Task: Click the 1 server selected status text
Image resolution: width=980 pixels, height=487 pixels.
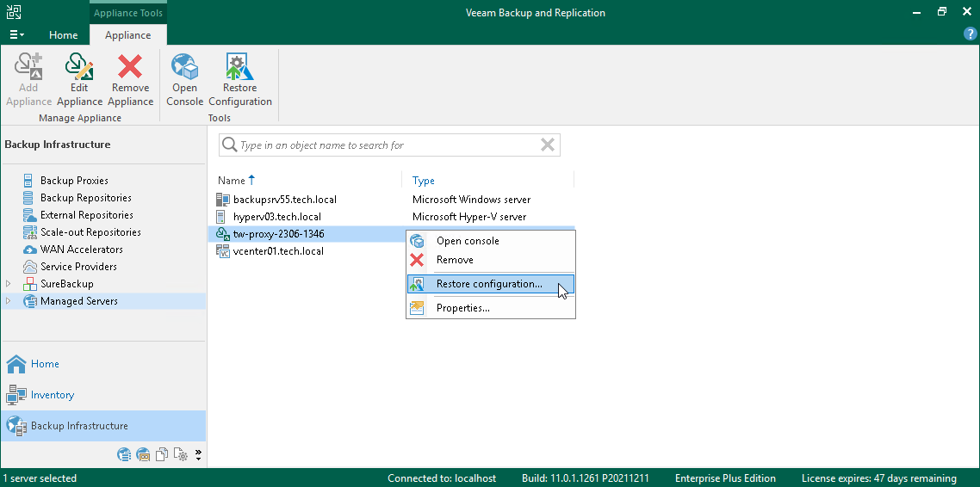Action: click(x=40, y=478)
